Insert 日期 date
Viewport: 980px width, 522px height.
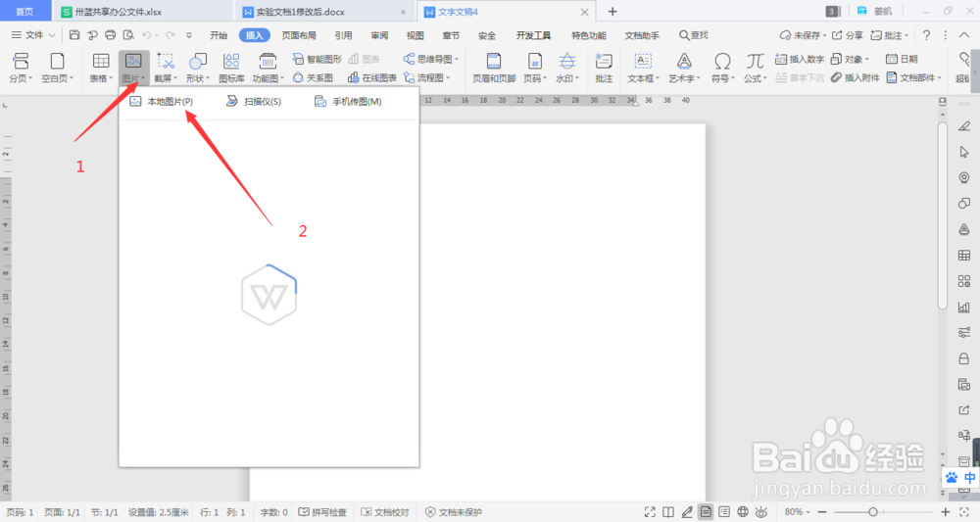[x=902, y=59]
